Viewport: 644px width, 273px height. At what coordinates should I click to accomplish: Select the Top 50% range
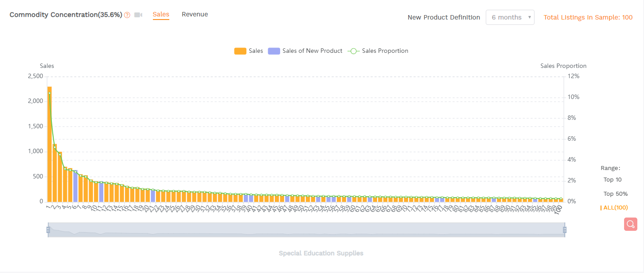pyautogui.click(x=615, y=194)
